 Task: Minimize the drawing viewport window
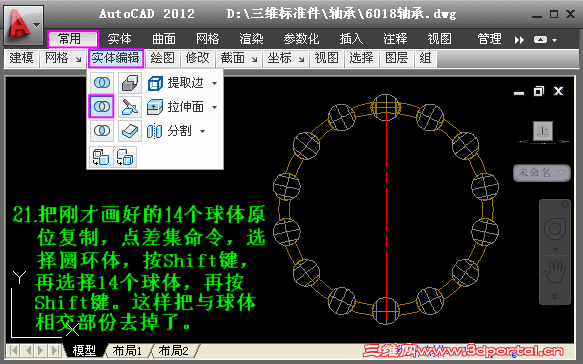pyautogui.click(x=519, y=92)
